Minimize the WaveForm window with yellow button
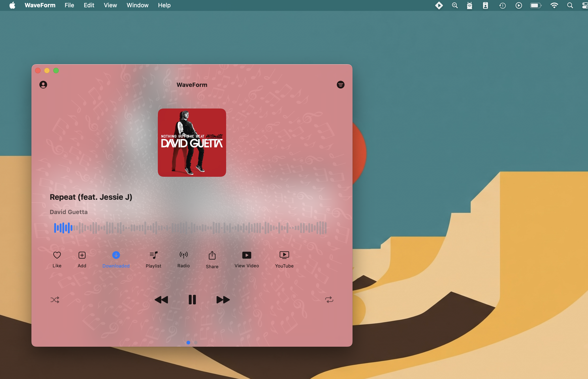 click(47, 71)
